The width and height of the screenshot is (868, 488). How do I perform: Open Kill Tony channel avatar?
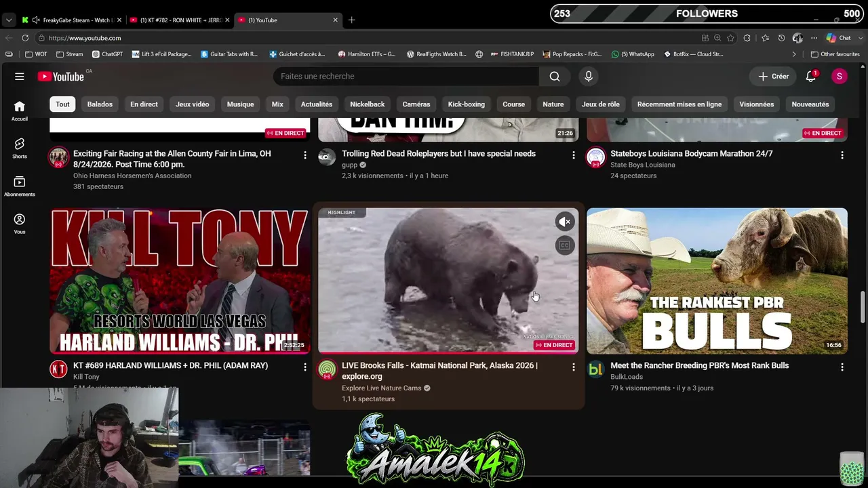click(x=59, y=369)
